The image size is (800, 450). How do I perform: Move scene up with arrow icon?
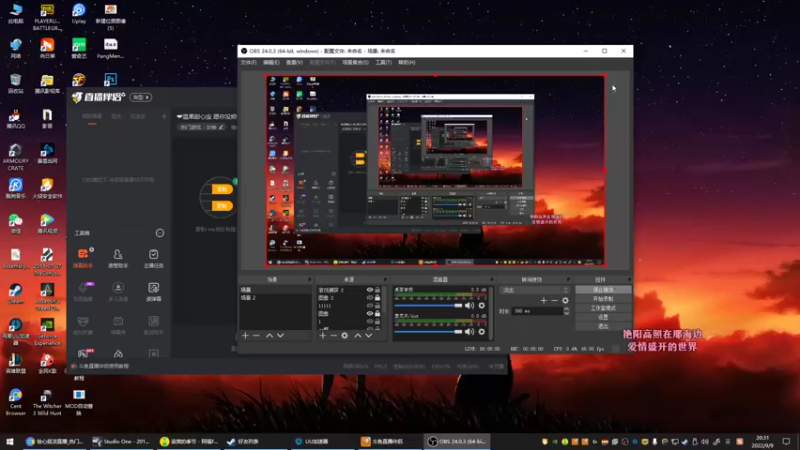coord(269,335)
